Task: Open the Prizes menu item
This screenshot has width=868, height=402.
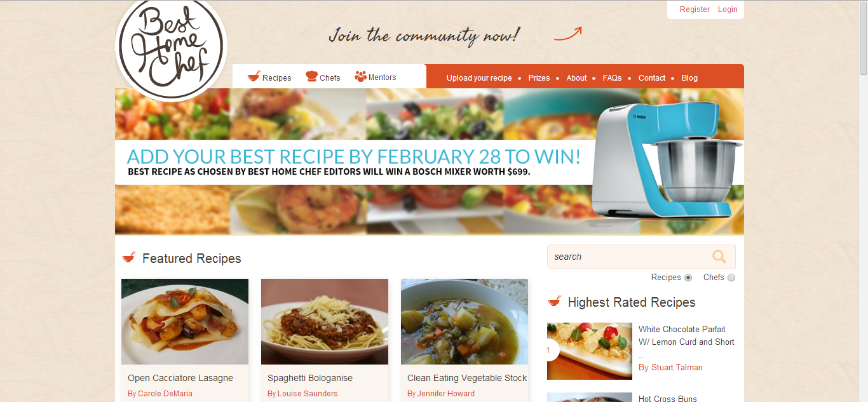Action: click(x=539, y=78)
